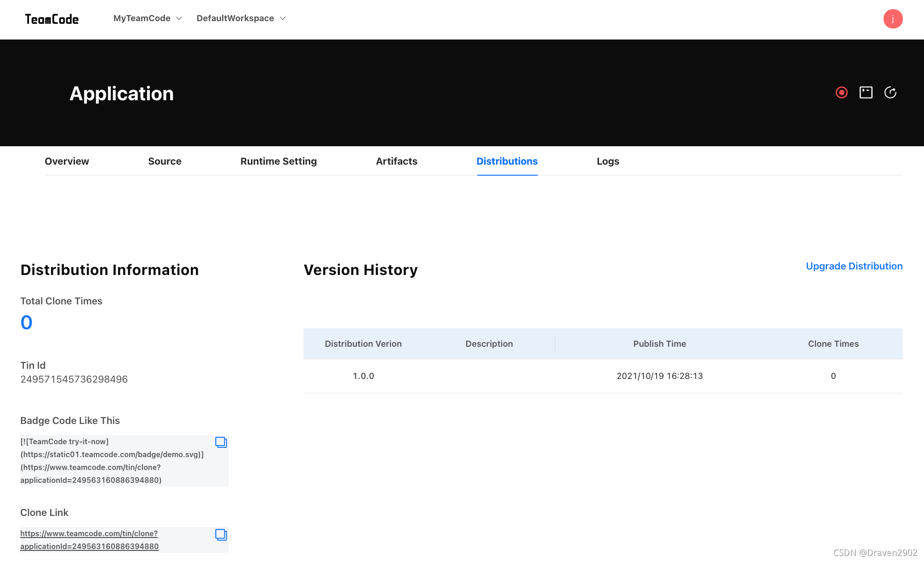Click the refresh/restart circular arrow icon

[890, 92]
